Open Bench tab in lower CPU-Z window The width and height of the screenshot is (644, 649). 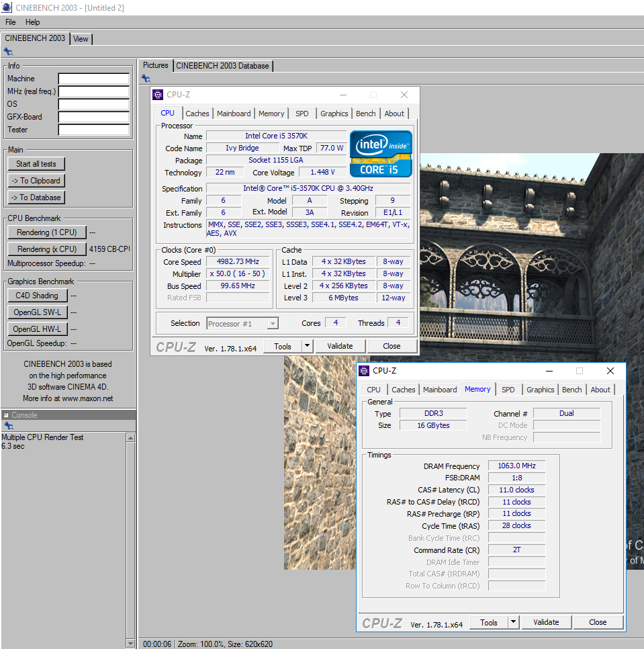coord(572,390)
